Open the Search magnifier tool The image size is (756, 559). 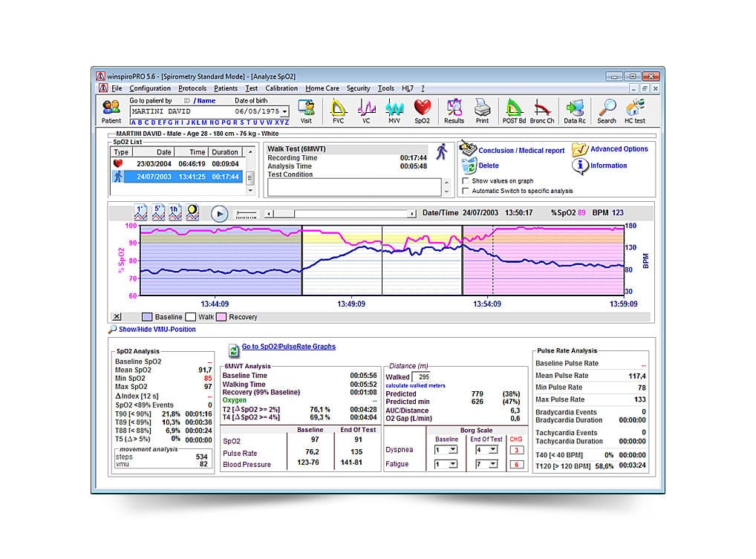tap(607, 111)
